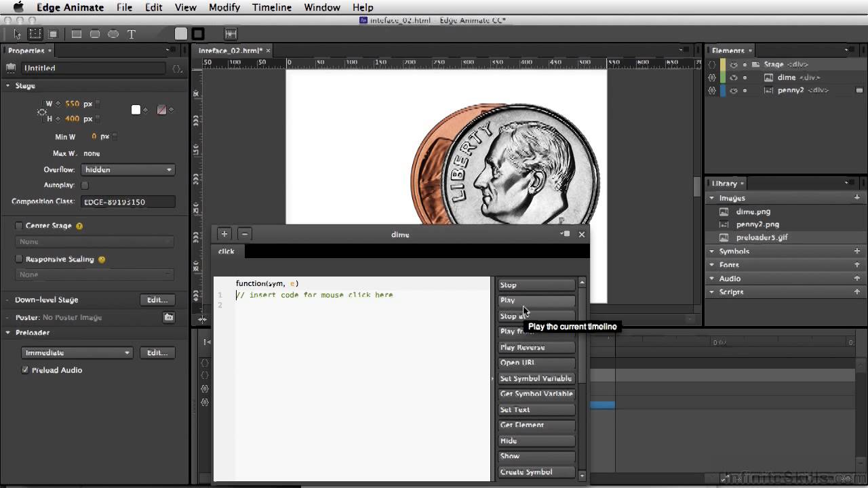868x488 pixels.
Task: Uncheck the Preload Audio checkbox
Action: pos(25,370)
